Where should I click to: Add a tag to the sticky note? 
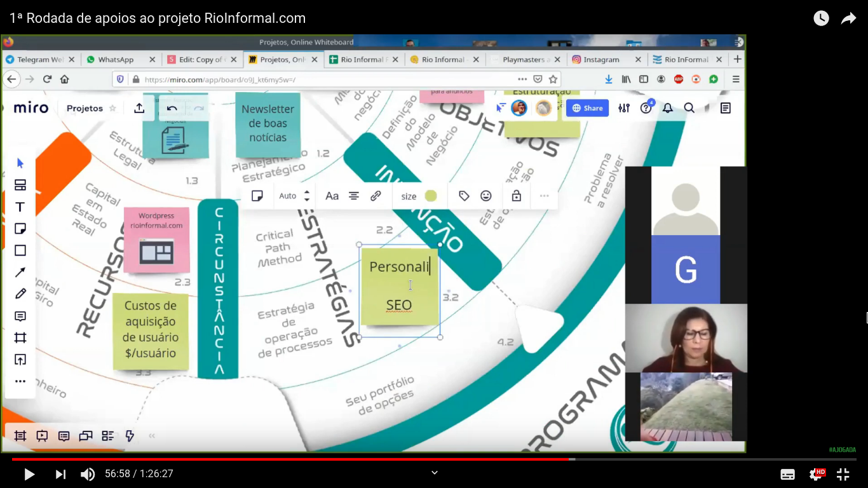464,196
